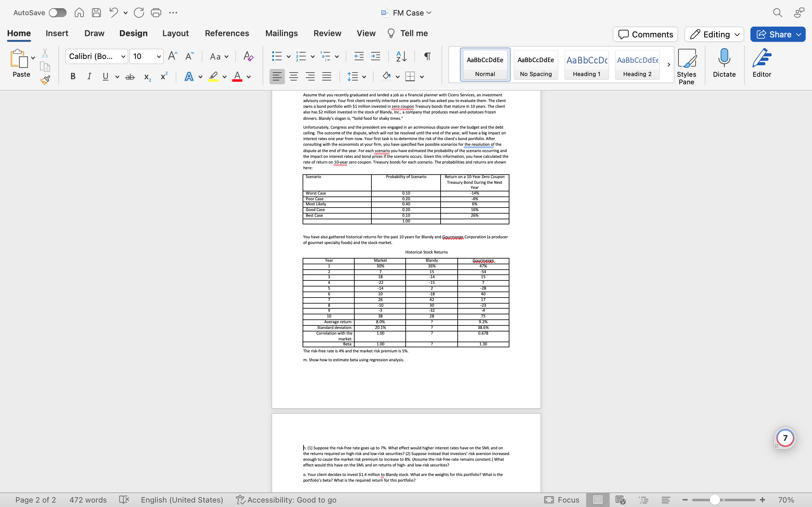Show paragraph marks with pilcrow icon
Screen dimensions: 812x507
427,56
